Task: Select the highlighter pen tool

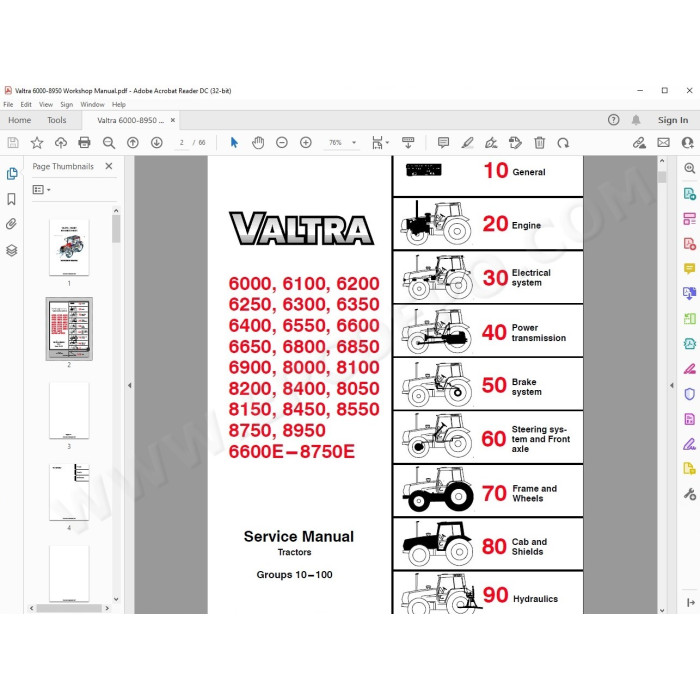Action: [467, 143]
